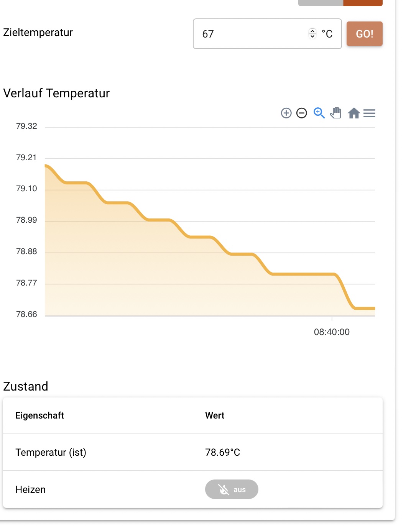Screen dimensions: 411x532
Task: Reset chart zoom with home icon
Action: (353, 113)
